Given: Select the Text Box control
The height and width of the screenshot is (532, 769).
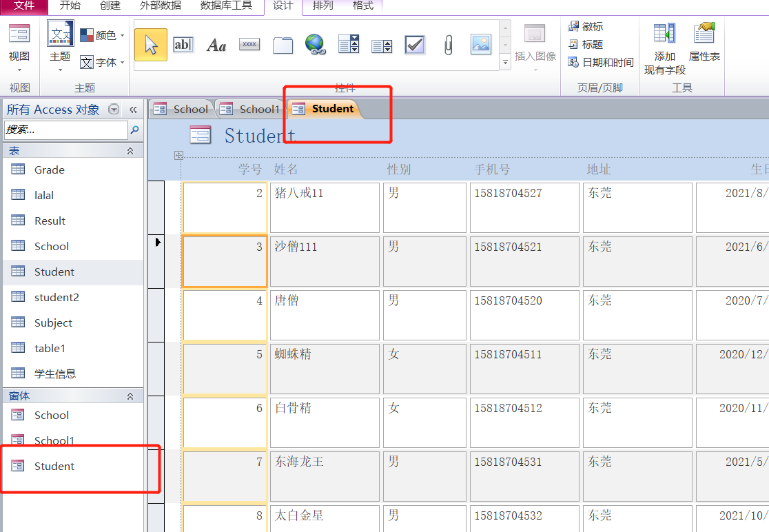Looking at the screenshot, I should coord(183,45).
